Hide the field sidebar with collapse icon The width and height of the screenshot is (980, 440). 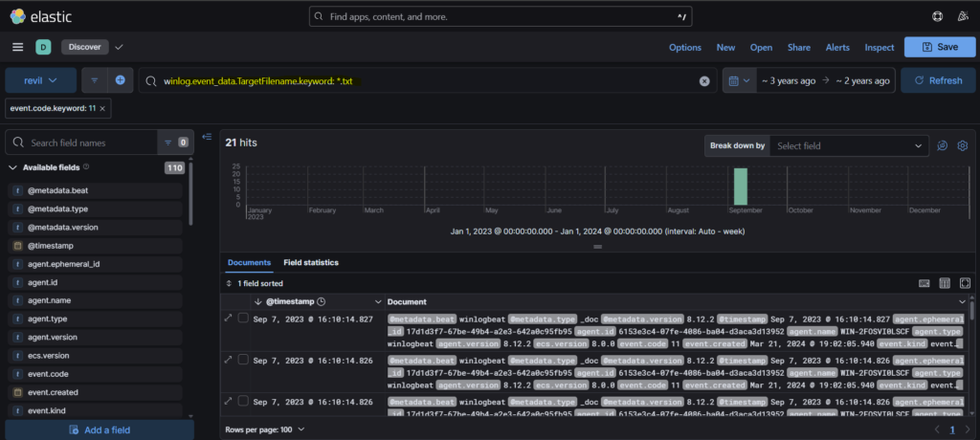tap(207, 137)
